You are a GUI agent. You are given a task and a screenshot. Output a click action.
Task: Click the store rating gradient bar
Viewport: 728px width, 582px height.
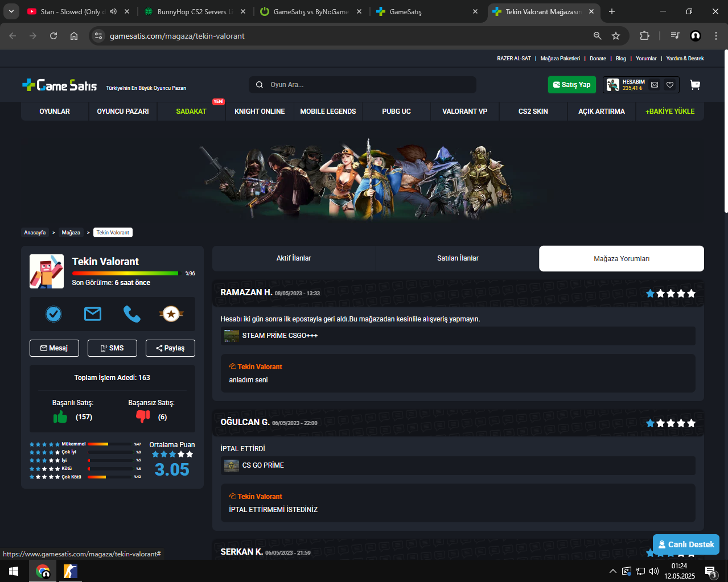[125, 274]
